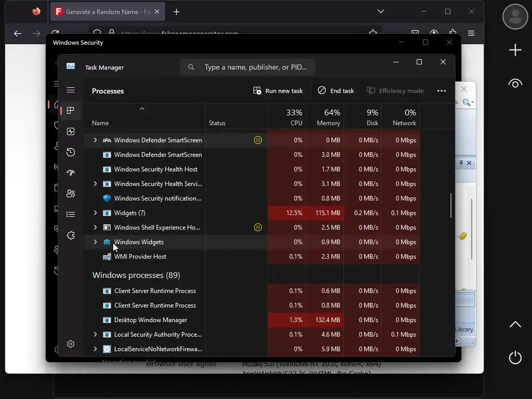The image size is (532, 399).
Task: Click the 115.1 MB memory cell for Widgets
Action: pyautogui.click(x=325, y=212)
